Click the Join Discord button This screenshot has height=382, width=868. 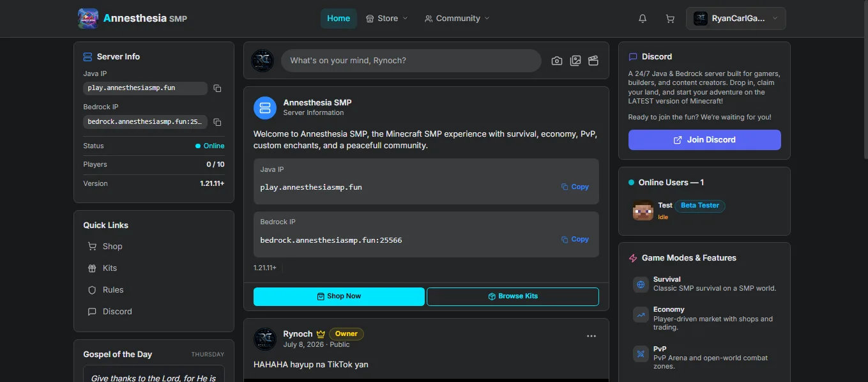pos(704,140)
